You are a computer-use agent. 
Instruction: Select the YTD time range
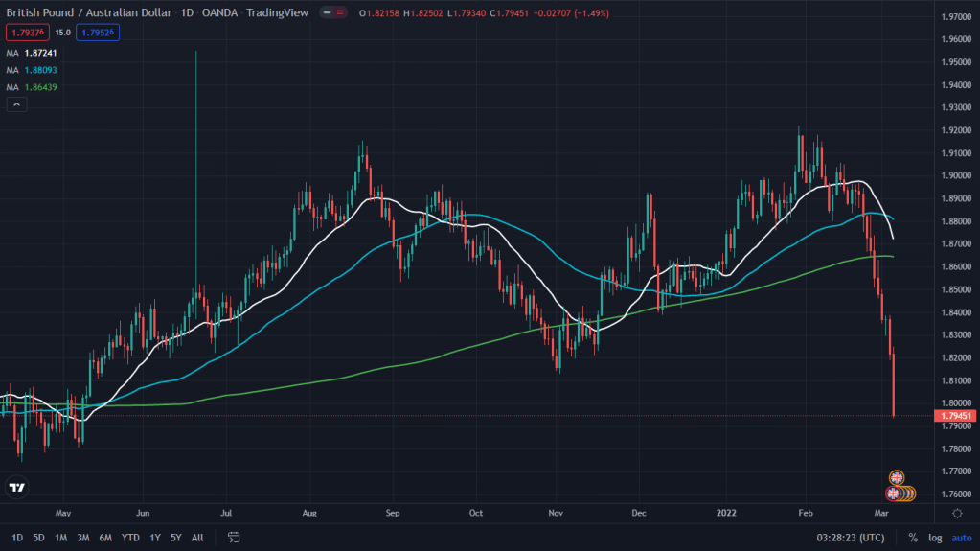coord(131,538)
